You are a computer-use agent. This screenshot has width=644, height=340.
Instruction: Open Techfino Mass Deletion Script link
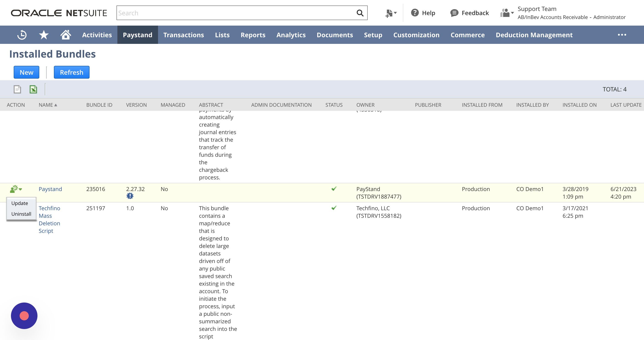coord(50,219)
